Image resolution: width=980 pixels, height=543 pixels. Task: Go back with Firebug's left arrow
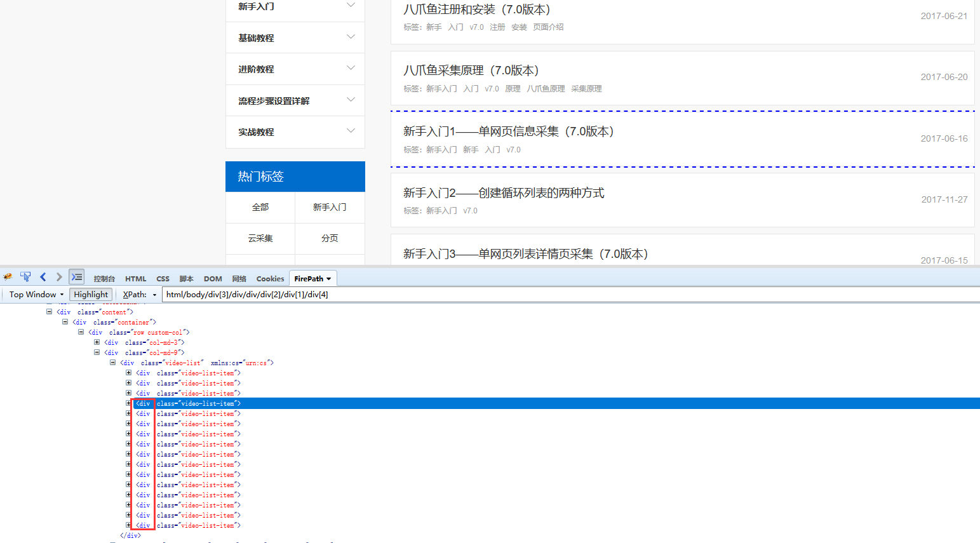[43, 277]
